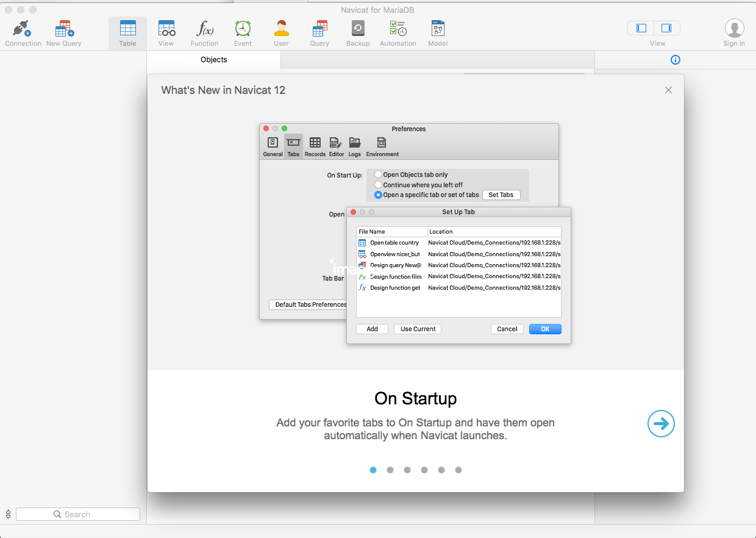Jump to the last pagination dot
The height and width of the screenshot is (538, 756).
458,470
